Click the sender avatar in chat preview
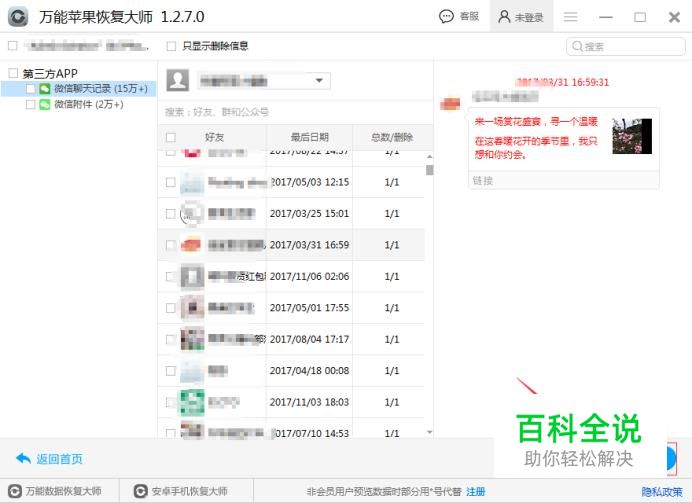 pyautogui.click(x=450, y=104)
